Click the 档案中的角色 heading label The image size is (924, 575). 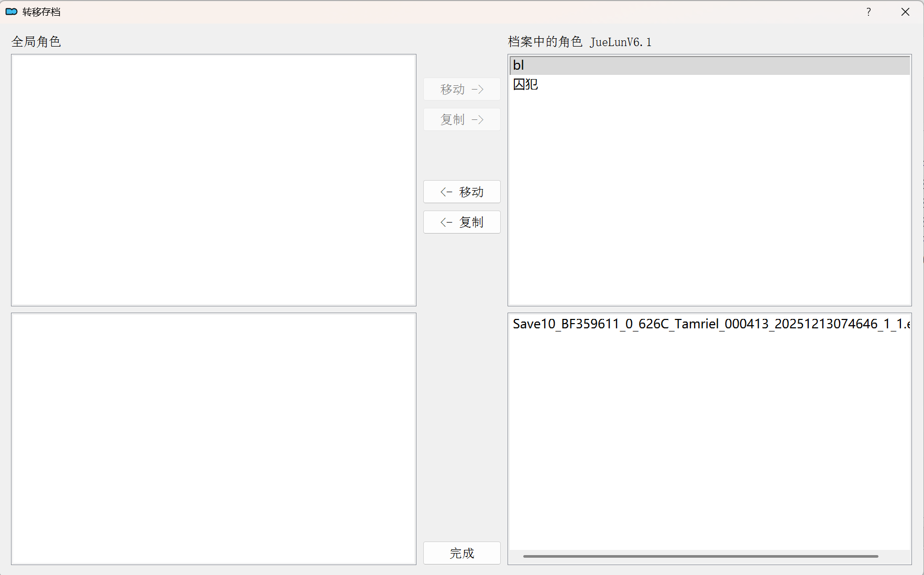point(545,42)
